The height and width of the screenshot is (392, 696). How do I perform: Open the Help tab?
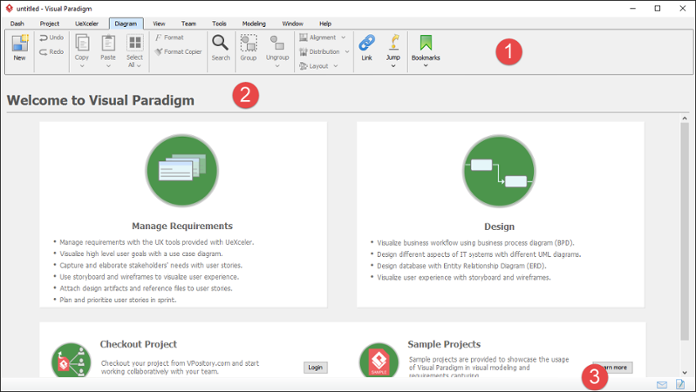pyautogui.click(x=325, y=24)
